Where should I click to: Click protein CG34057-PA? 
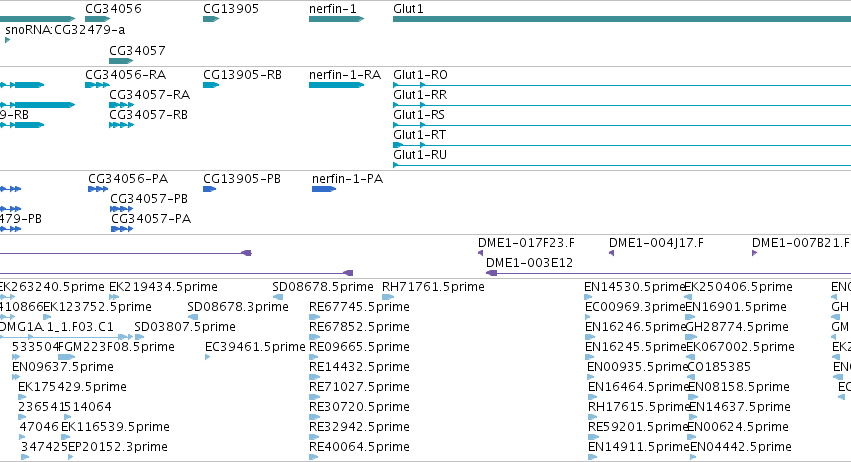click(x=151, y=219)
